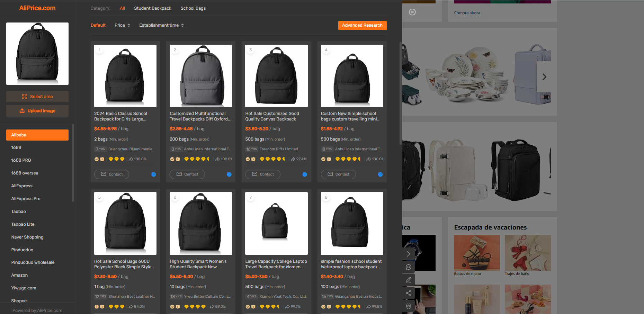Select Shopee in platform list
The width and height of the screenshot is (644, 314).
(19, 301)
